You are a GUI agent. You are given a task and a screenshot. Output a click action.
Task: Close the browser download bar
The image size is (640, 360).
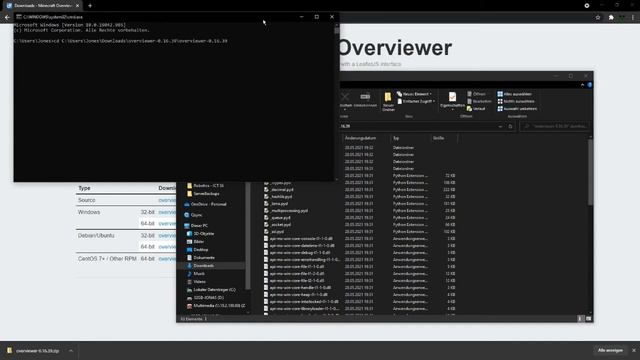click(634, 350)
